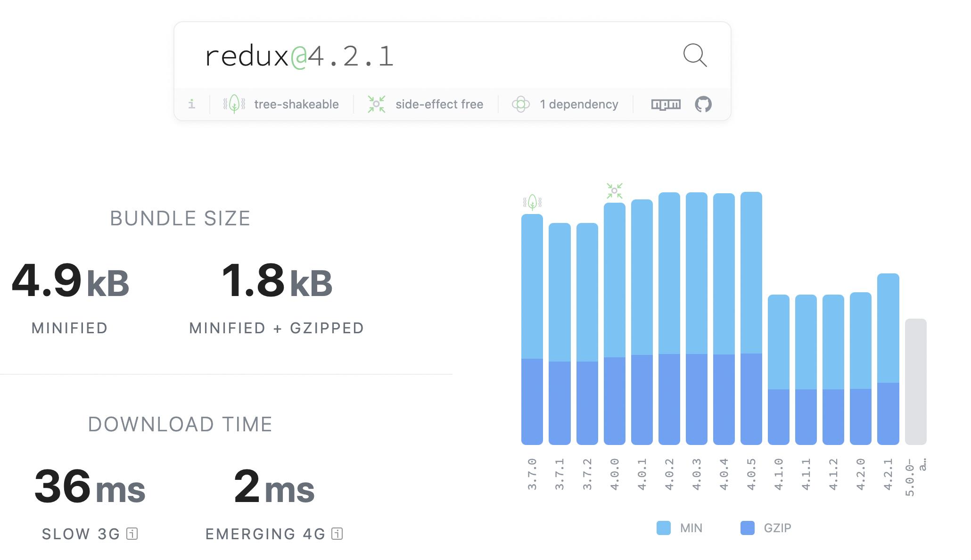
Task: Click the GZIP legend color swatch
Action: [x=748, y=528]
